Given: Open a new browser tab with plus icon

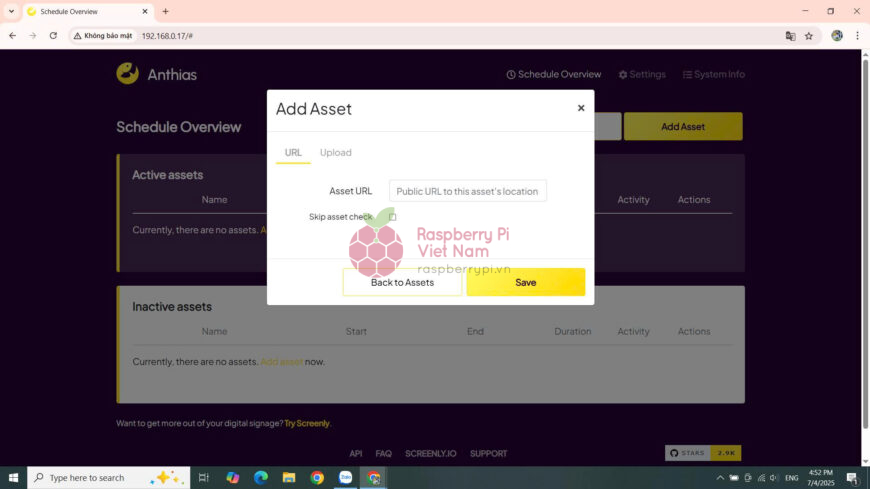Looking at the screenshot, I should coord(166,11).
